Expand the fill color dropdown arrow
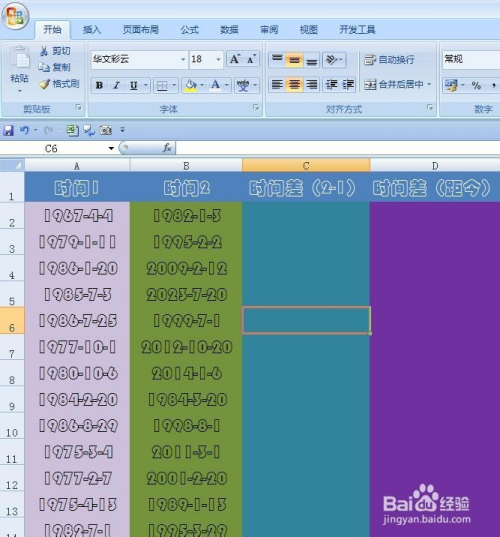Image resolution: width=500 pixels, height=537 pixels. [202, 85]
